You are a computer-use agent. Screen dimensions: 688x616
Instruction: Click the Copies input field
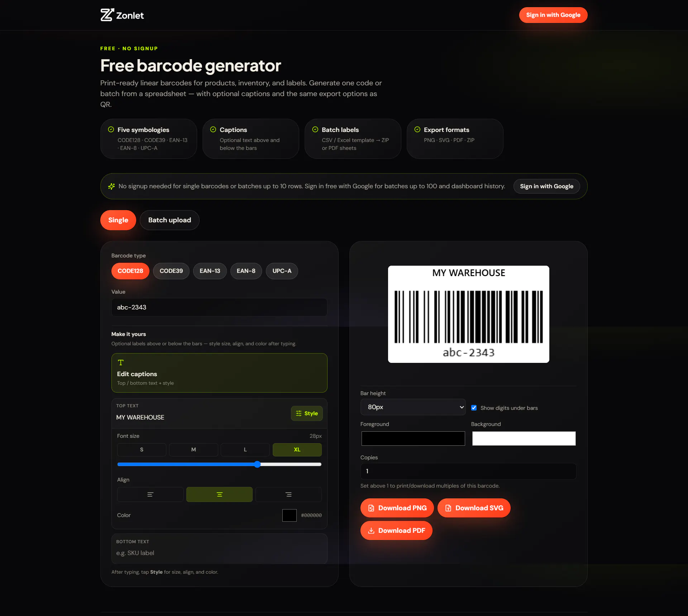tap(468, 471)
